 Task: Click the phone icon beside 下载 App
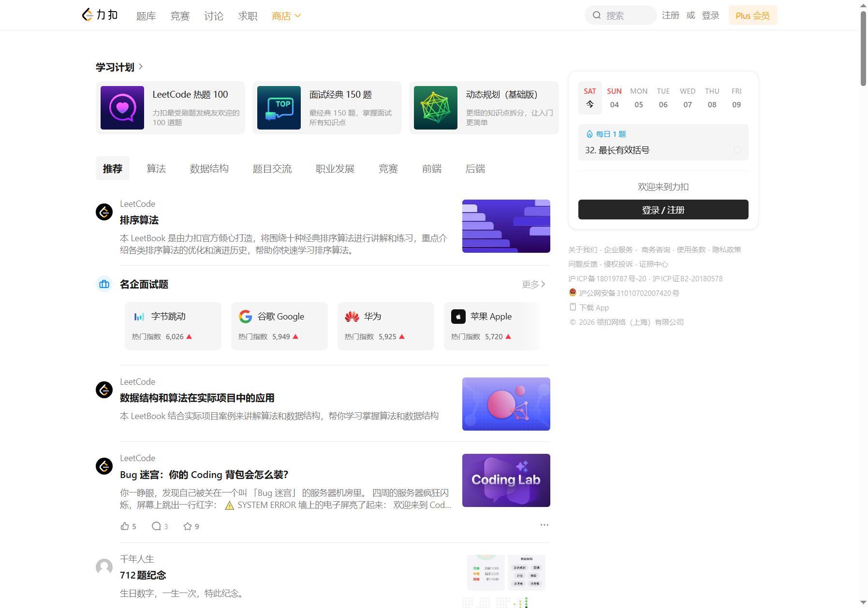pyautogui.click(x=573, y=307)
